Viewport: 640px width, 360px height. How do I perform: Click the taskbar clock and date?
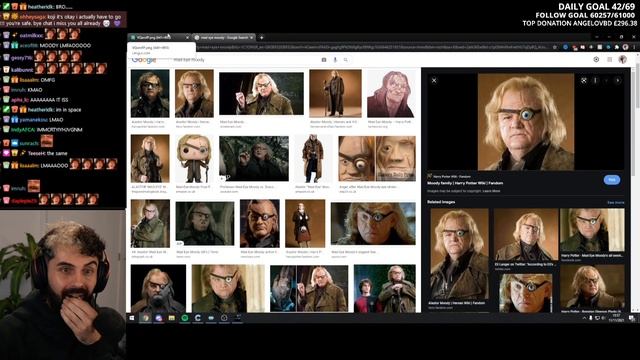pos(616,318)
